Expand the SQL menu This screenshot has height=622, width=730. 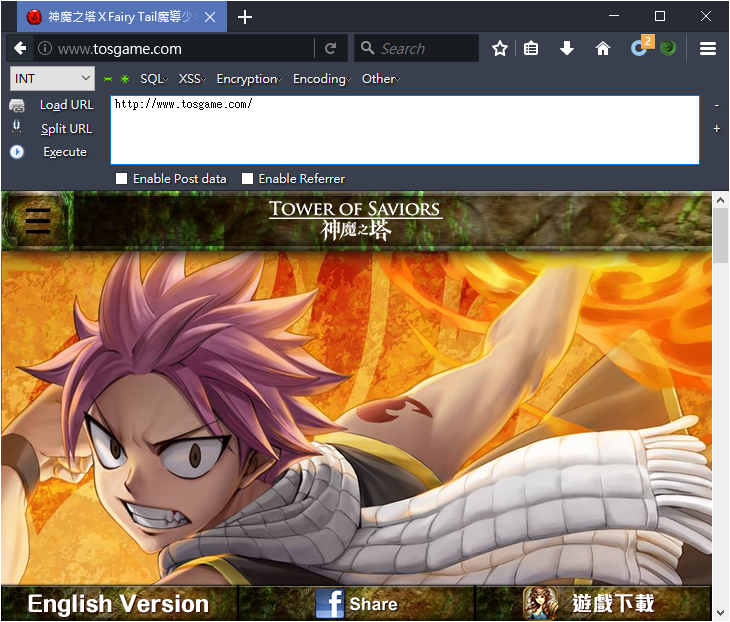point(154,79)
